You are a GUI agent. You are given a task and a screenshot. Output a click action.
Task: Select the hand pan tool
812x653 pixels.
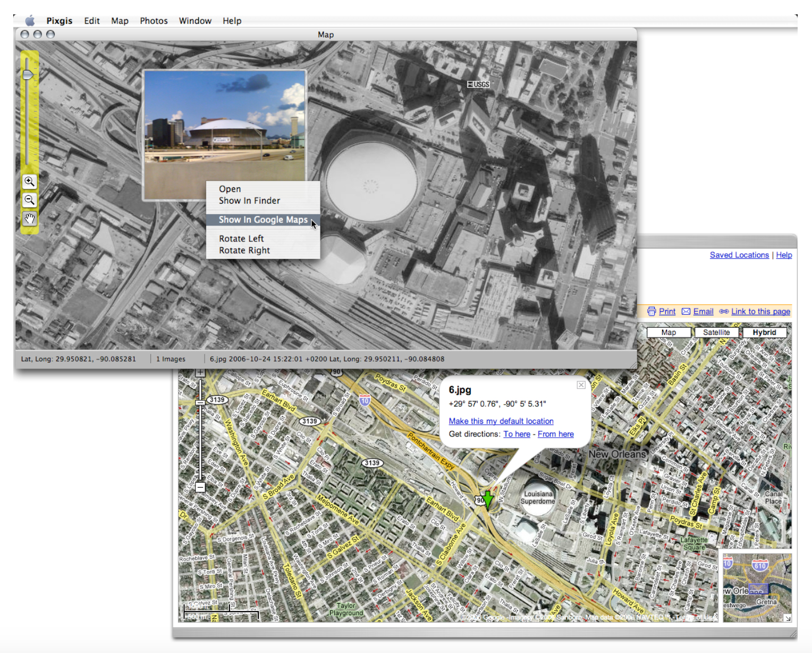pyautogui.click(x=29, y=219)
